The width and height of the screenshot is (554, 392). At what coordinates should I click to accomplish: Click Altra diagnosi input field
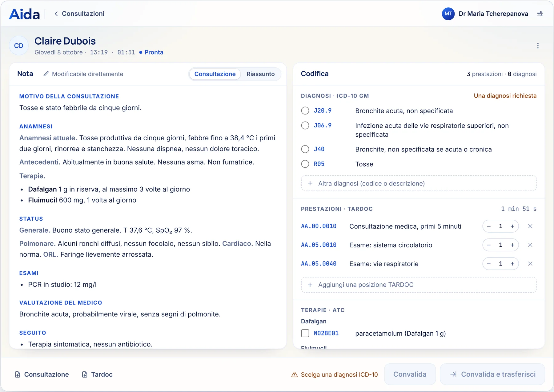[x=419, y=183]
